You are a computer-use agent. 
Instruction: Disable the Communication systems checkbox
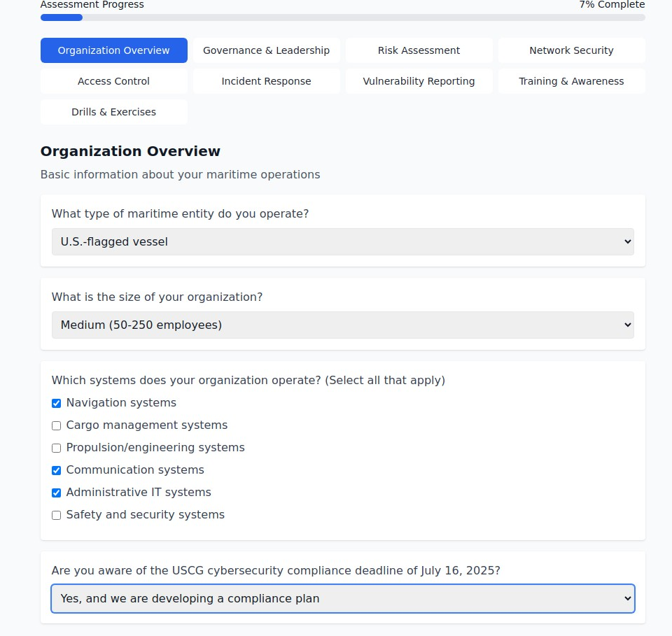[x=57, y=470]
